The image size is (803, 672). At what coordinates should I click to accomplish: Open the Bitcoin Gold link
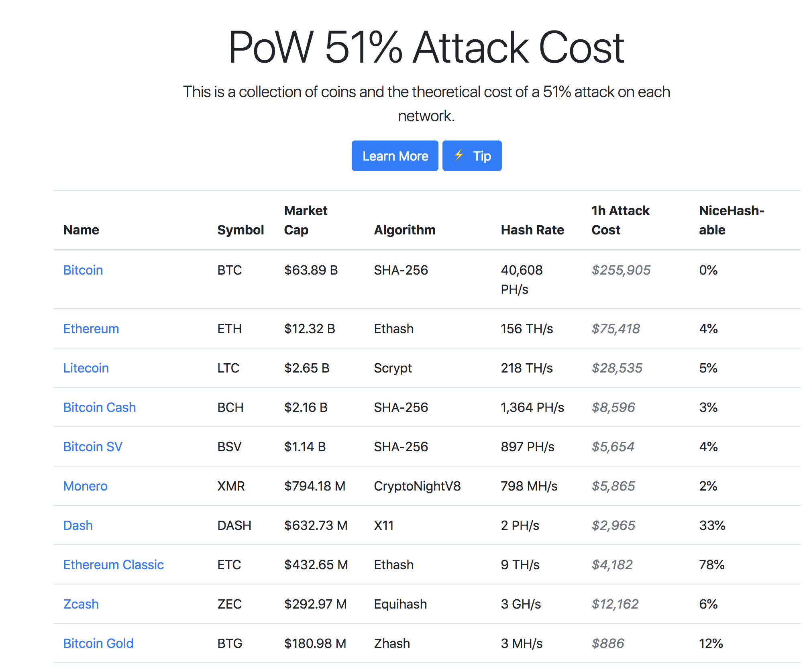pos(98,643)
